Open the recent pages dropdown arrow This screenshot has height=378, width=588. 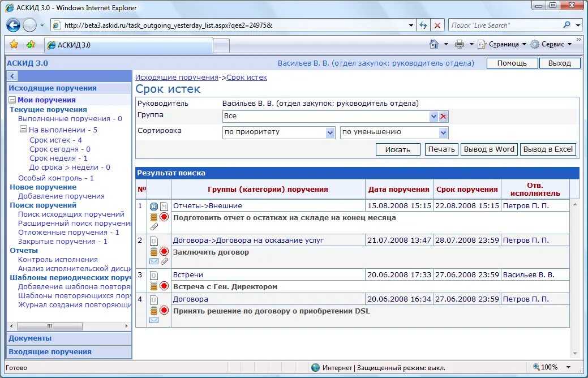pyautogui.click(x=42, y=25)
